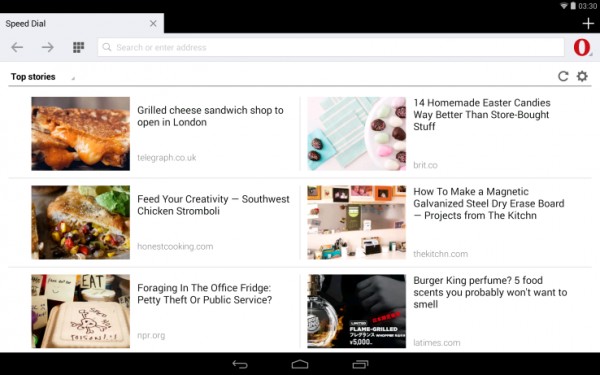Tap the Android home button
The image size is (600, 375).
[x=300, y=364]
